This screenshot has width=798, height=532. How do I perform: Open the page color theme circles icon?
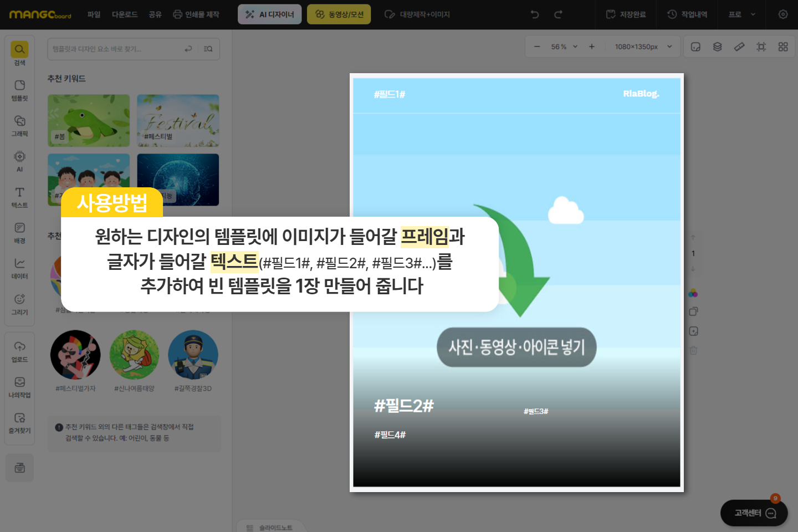tap(693, 293)
